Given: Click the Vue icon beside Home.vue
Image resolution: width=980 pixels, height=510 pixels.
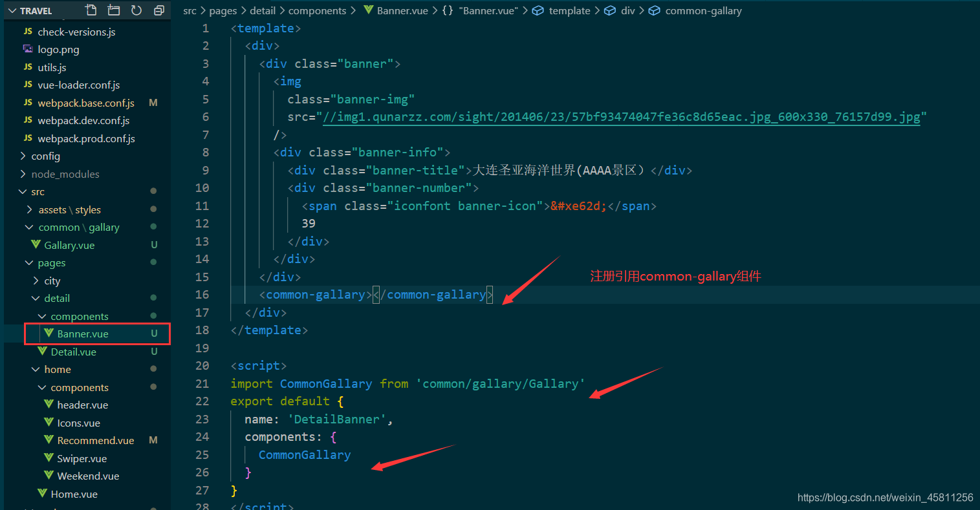Looking at the screenshot, I should click(42, 494).
